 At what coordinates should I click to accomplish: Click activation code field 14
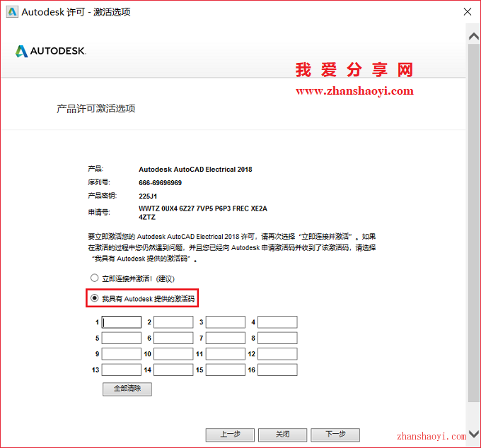pyautogui.click(x=173, y=370)
